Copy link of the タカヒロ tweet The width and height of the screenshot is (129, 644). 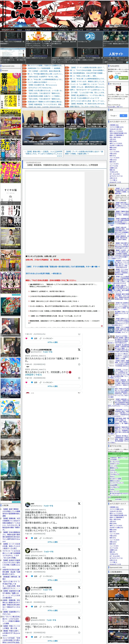[46, 637]
